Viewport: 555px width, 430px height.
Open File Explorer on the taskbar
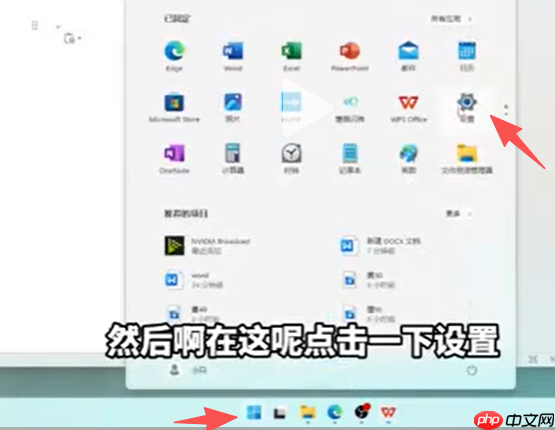click(x=307, y=412)
